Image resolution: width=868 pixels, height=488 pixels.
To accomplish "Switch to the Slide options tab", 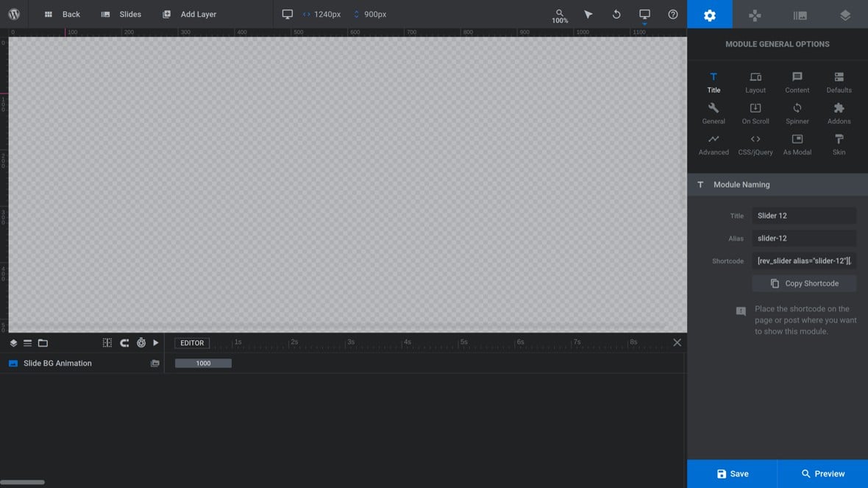I will pyautogui.click(x=800, y=15).
